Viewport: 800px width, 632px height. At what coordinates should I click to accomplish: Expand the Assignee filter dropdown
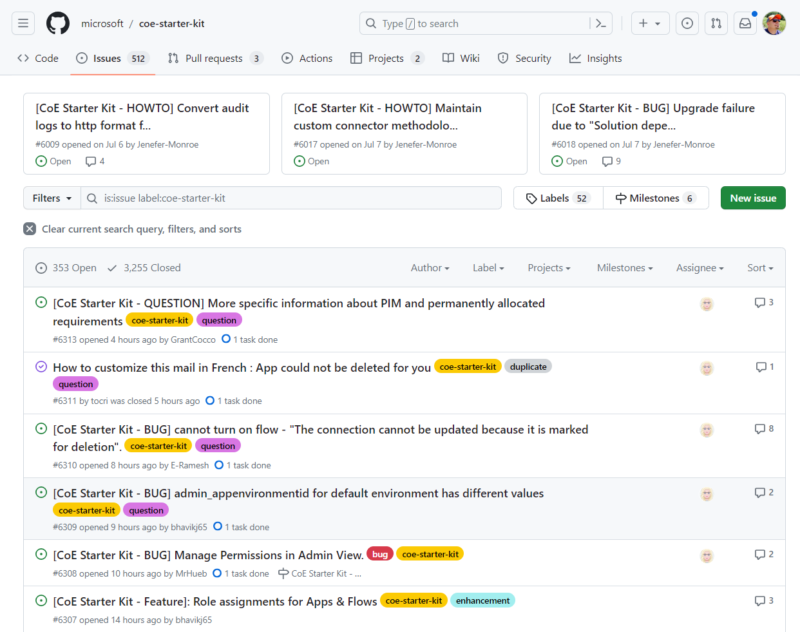point(700,268)
